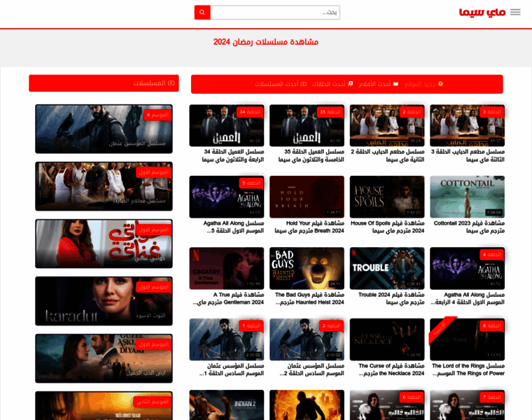Click title The Bad Guys Haunted Heist 2024
This screenshot has width=532, height=420.
309,298
